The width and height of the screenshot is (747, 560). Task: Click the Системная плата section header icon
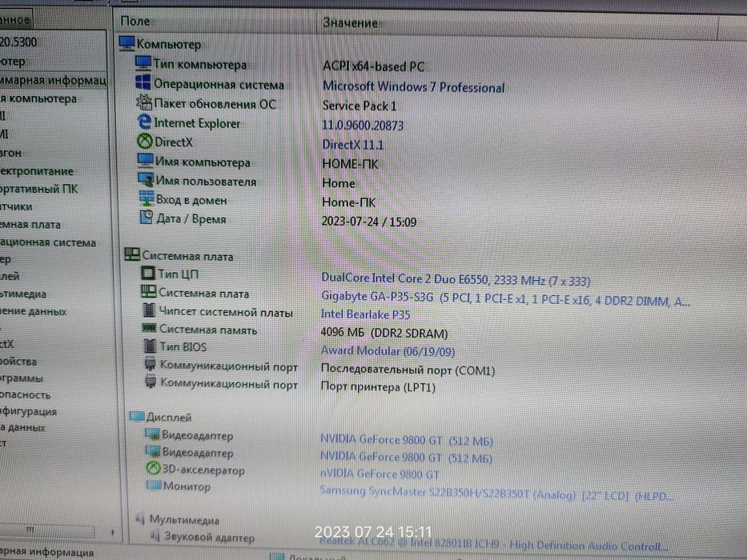(132, 254)
